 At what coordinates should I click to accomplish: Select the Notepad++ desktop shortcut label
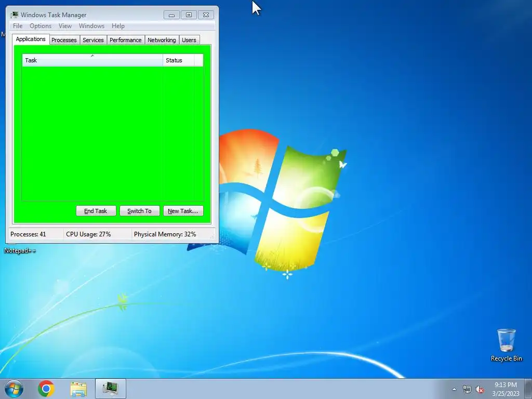[x=20, y=250]
